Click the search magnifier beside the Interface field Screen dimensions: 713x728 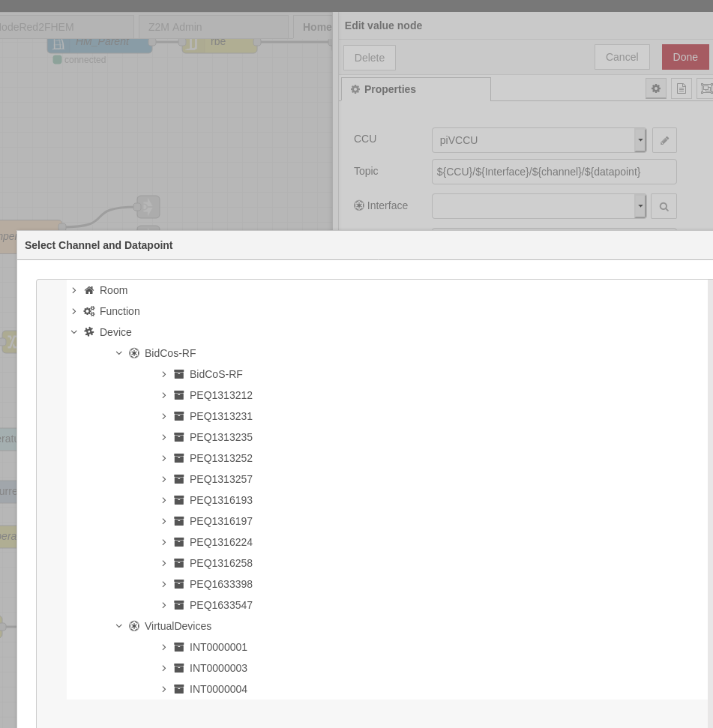[x=664, y=206]
